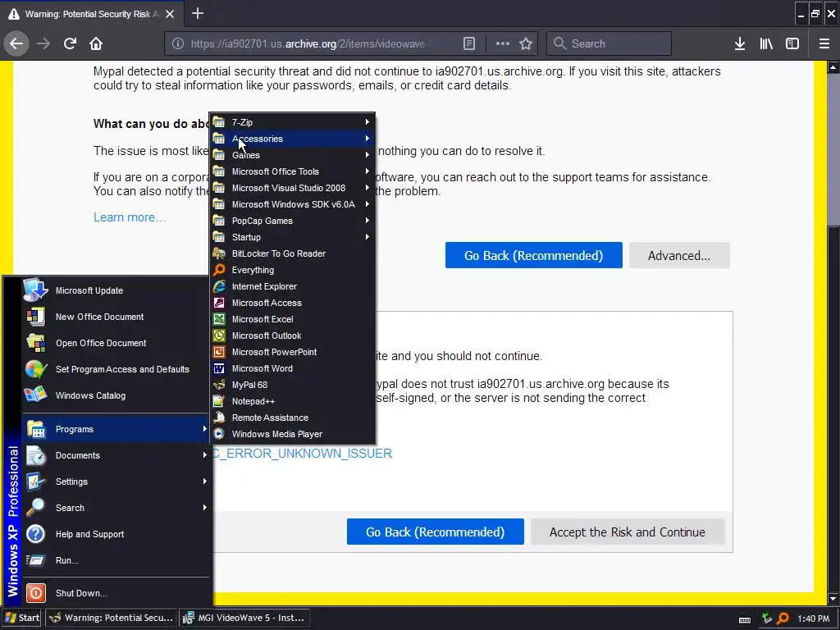The height and width of the screenshot is (630, 840).
Task: Open the Library icon in the toolbar
Action: 766,44
